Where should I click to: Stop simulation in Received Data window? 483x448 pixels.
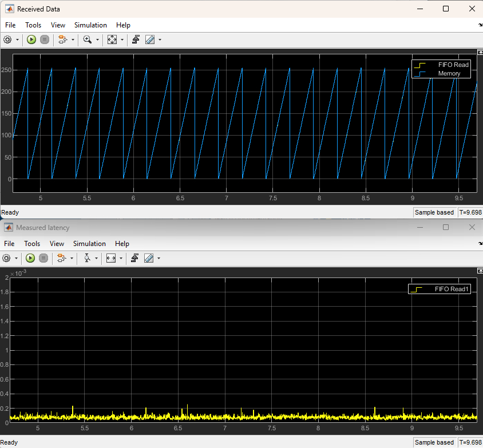click(45, 39)
